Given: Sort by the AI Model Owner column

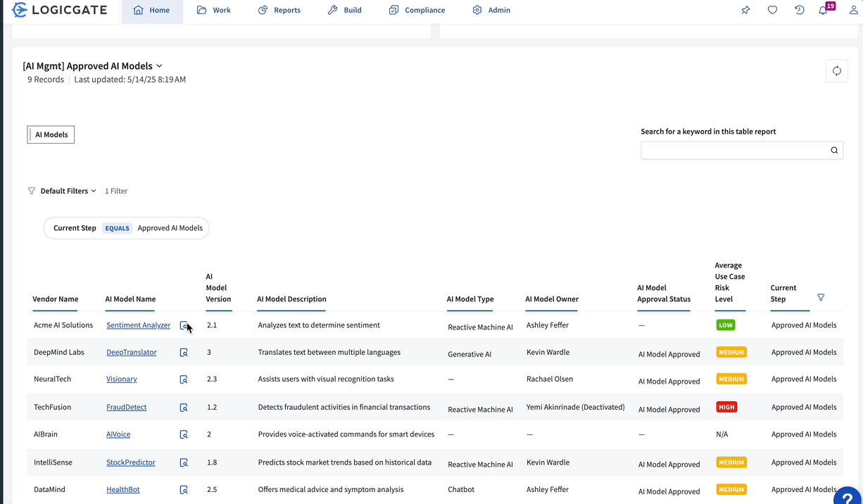Looking at the screenshot, I should 552,299.
